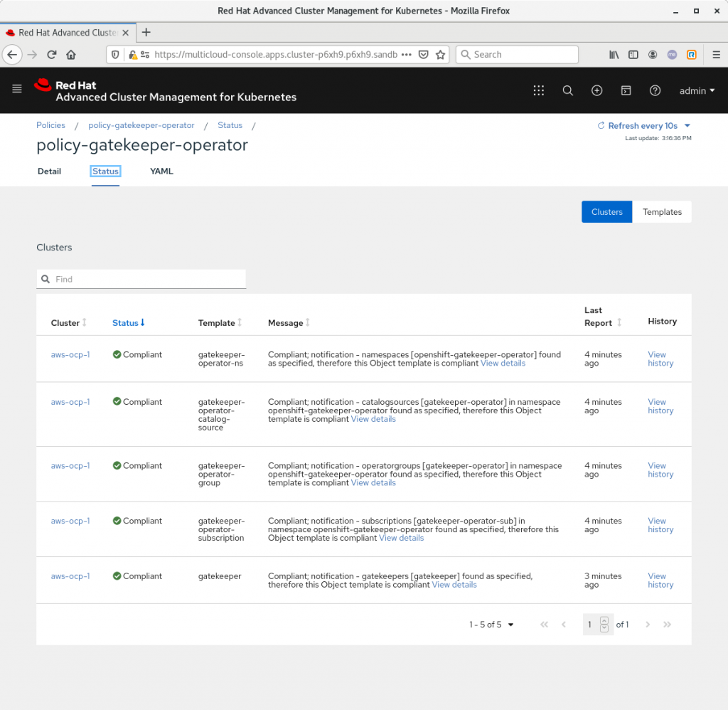Bookmark this page with star icon
Viewport: 728px width, 710px height.
pyautogui.click(x=441, y=55)
